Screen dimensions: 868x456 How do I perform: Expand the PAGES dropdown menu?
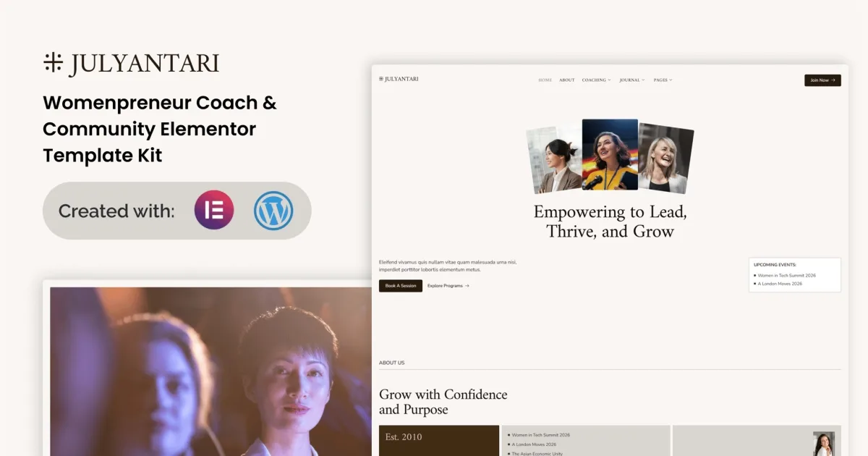(x=663, y=80)
